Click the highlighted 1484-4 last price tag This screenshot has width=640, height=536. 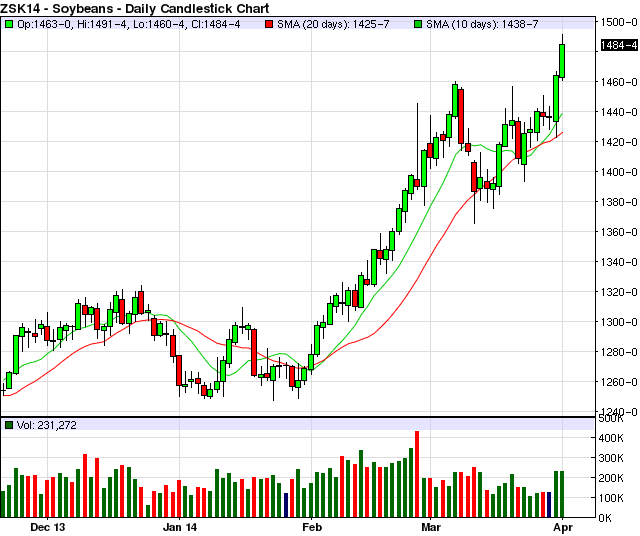click(x=619, y=45)
